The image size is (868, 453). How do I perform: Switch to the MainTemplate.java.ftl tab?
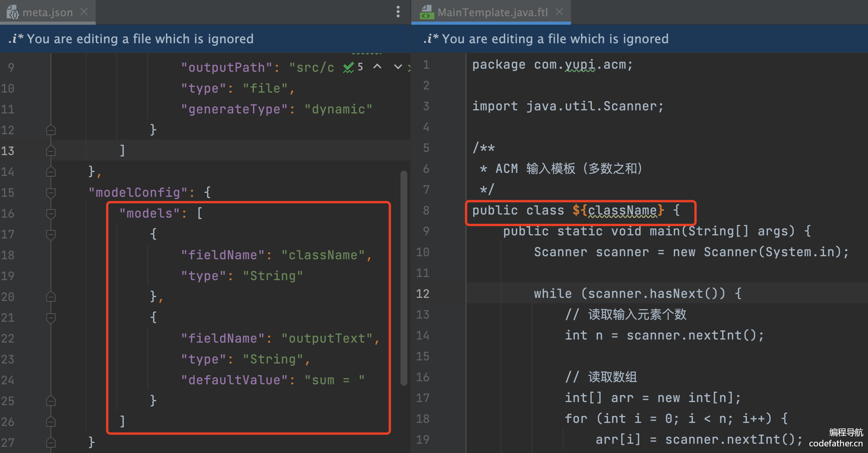coord(492,12)
